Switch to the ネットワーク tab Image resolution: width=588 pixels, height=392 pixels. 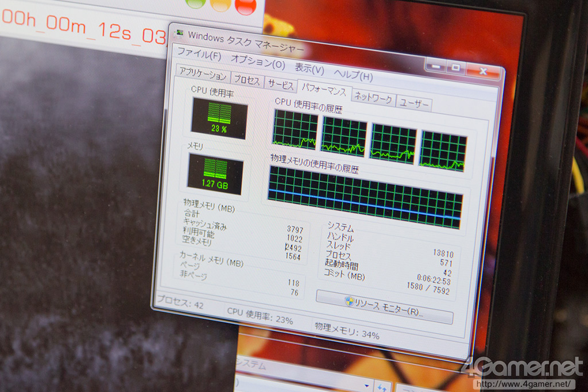(x=373, y=98)
